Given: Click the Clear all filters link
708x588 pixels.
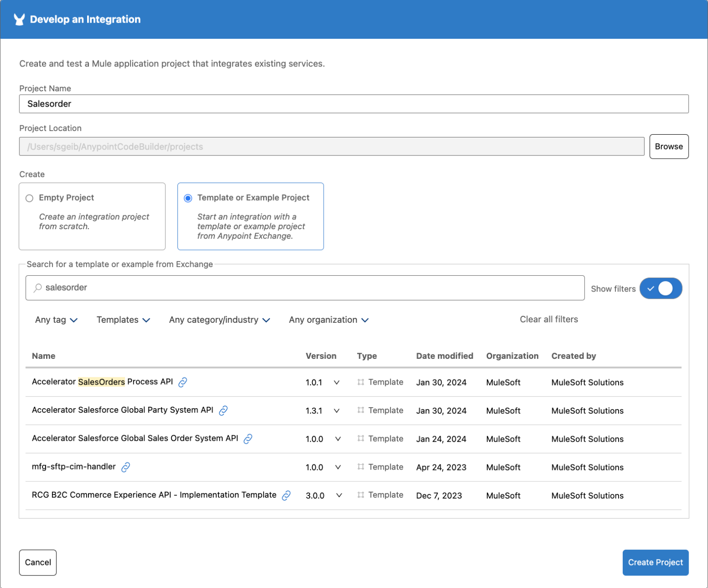Looking at the screenshot, I should (x=549, y=319).
